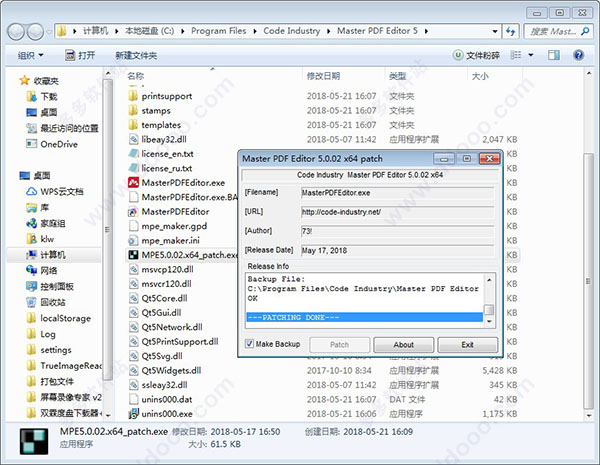This screenshot has height=465, width=600.
Task: Open 回收站 in navigation pane
Action: 52,302
